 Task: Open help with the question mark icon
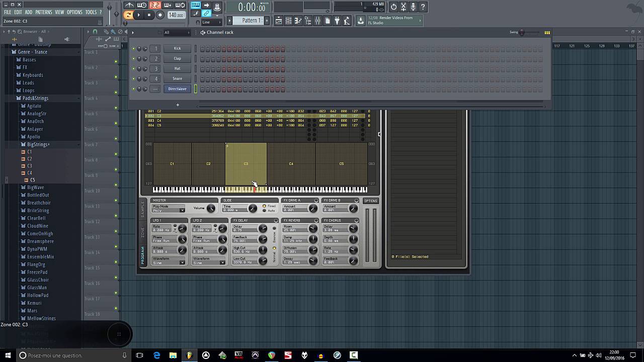(x=423, y=7)
